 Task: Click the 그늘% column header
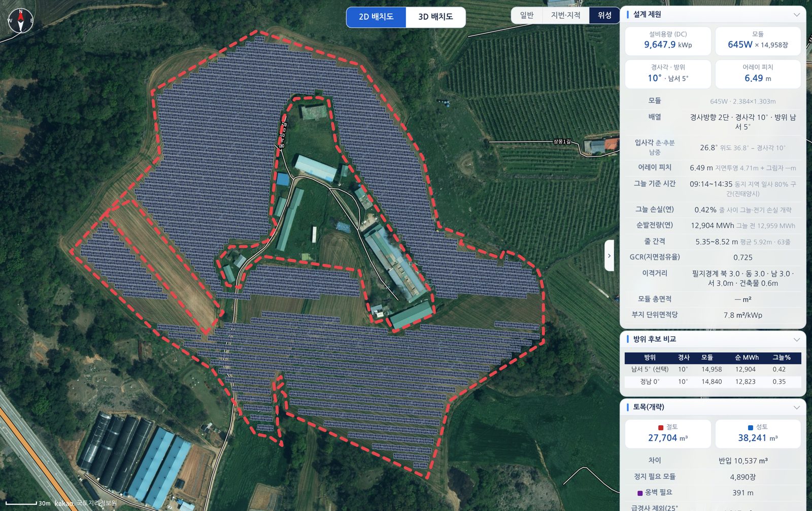(782, 358)
